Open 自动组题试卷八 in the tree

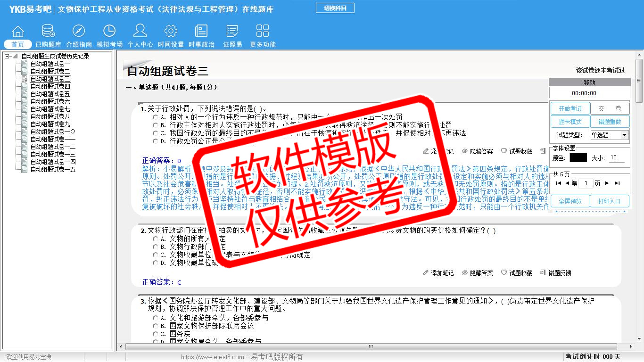50,116
